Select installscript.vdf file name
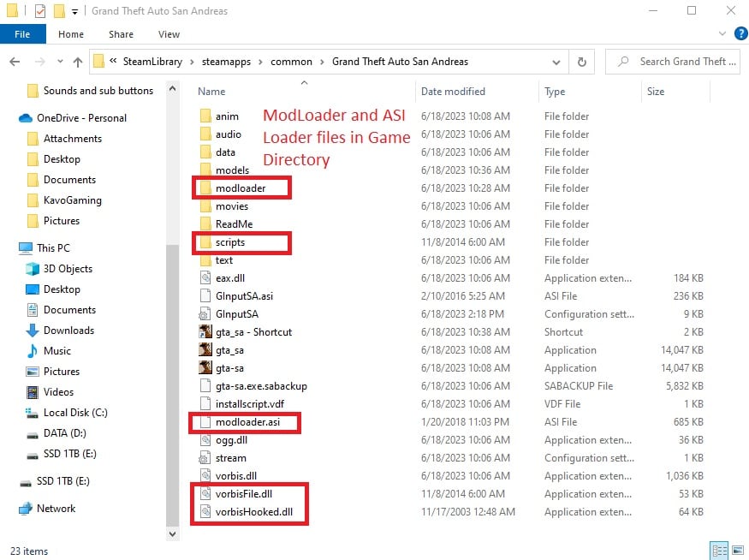This screenshot has width=749, height=560. click(x=250, y=404)
